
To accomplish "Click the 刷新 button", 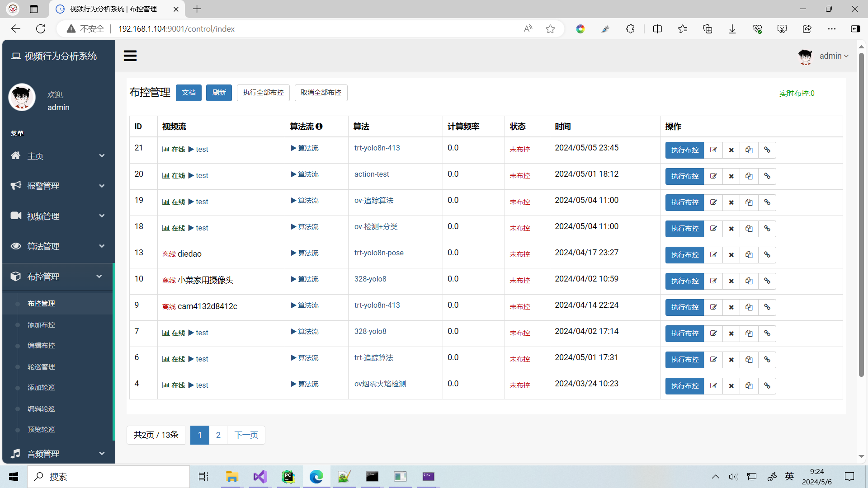I will [219, 93].
